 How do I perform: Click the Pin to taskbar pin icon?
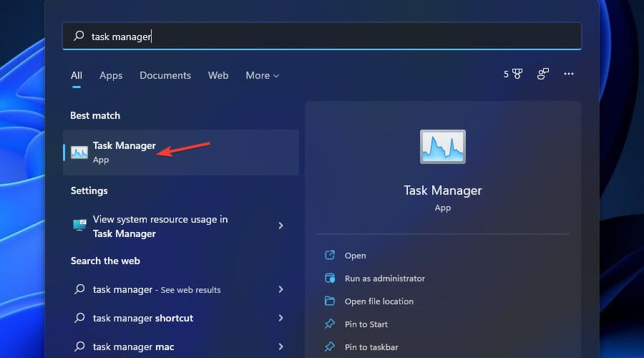click(330, 347)
